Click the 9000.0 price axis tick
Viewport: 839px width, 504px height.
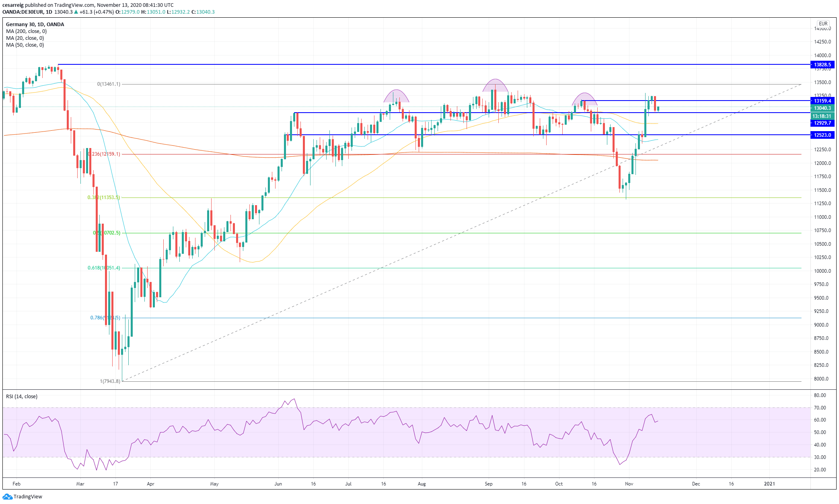point(821,325)
